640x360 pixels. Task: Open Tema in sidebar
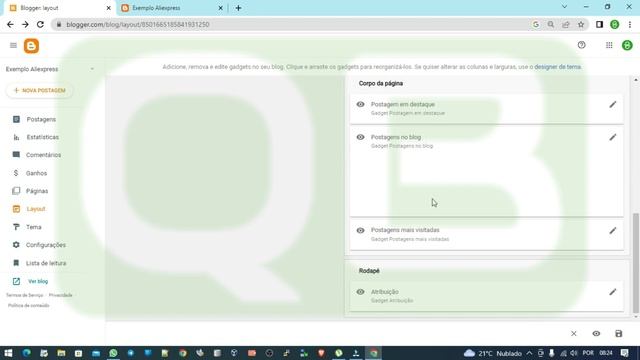click(x=33, y=227)
